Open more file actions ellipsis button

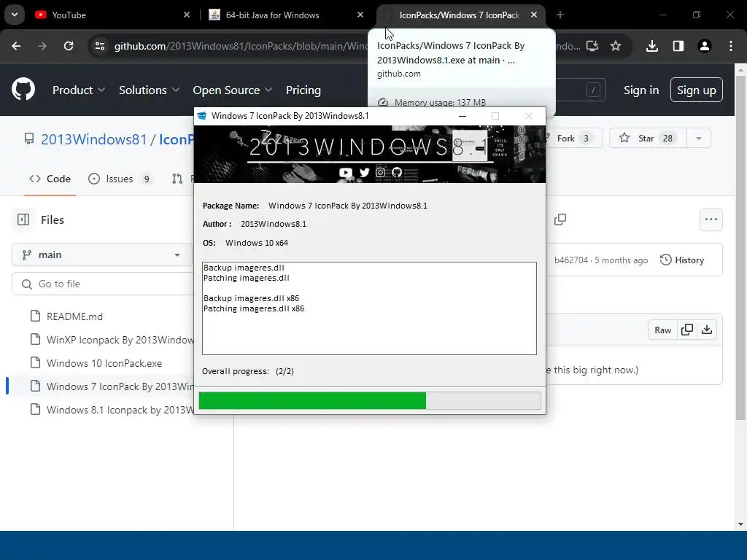pyautogui.click(x=711, y=219)
